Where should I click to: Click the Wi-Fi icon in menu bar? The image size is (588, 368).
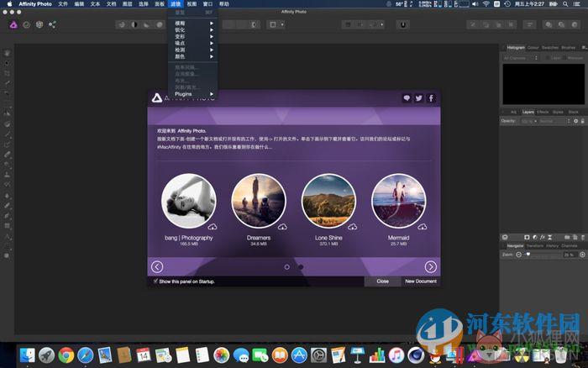point(486,4)
